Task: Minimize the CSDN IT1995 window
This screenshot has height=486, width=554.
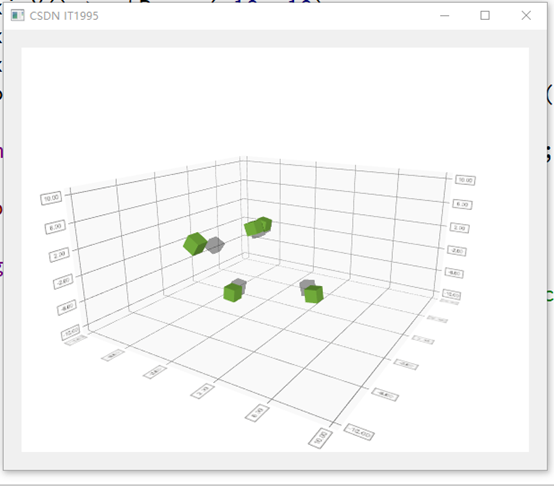Action: [444, 16]
